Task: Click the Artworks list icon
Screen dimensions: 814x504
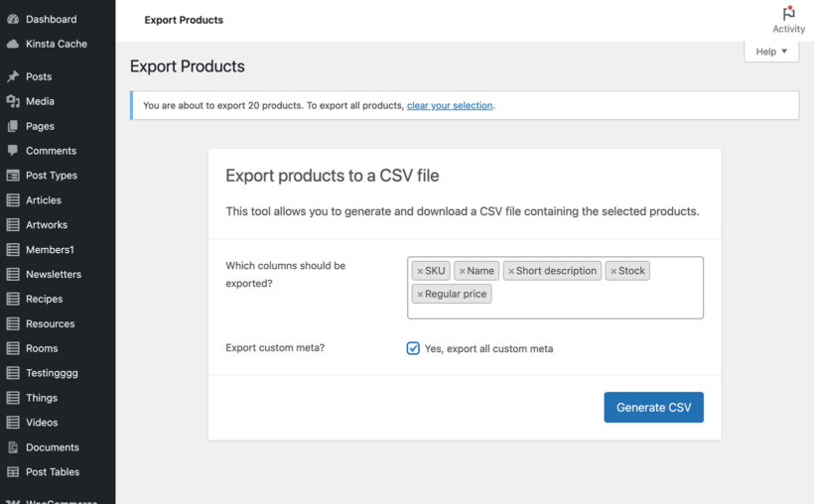Action: pyautogui.click(x=13, y=225)
